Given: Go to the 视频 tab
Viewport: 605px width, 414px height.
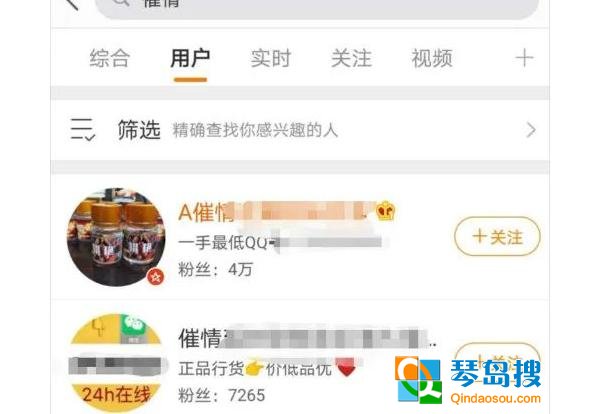Looking at the screenshot, I should pyautogui.click(x=432, y=59).
